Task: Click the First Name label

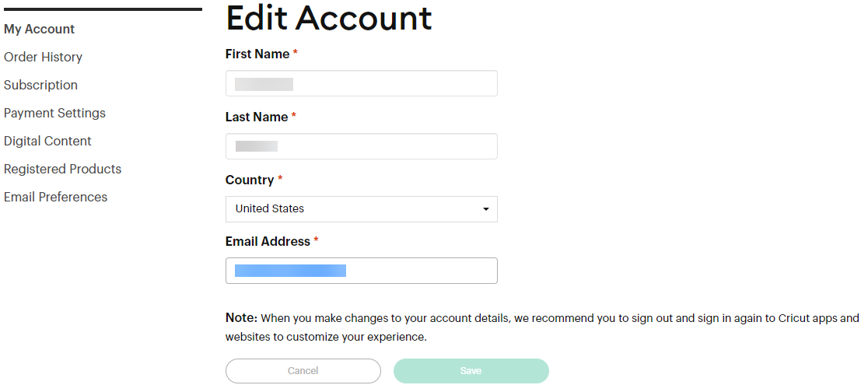Action: 257,54
